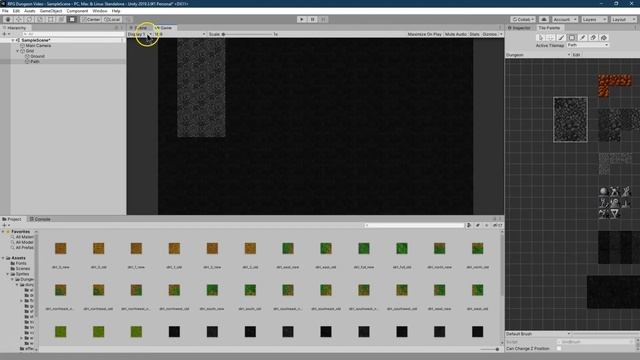Click the Play button

302,19
